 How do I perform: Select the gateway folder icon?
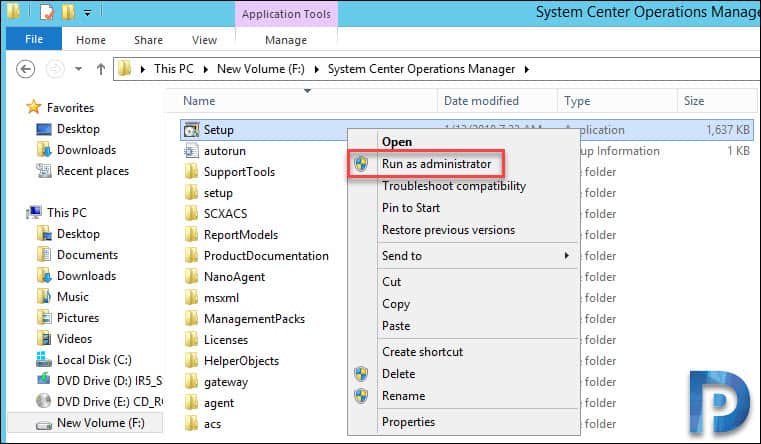pyautogui.click(x=192, y=382)
